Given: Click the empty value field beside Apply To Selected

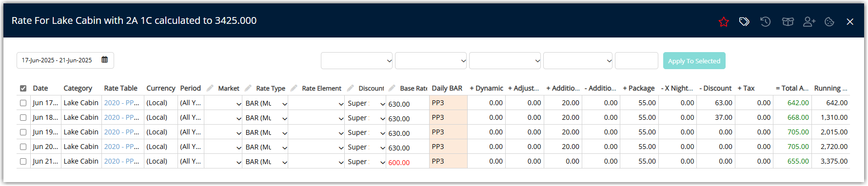Looking at the screenshot, I should point(636,61).
